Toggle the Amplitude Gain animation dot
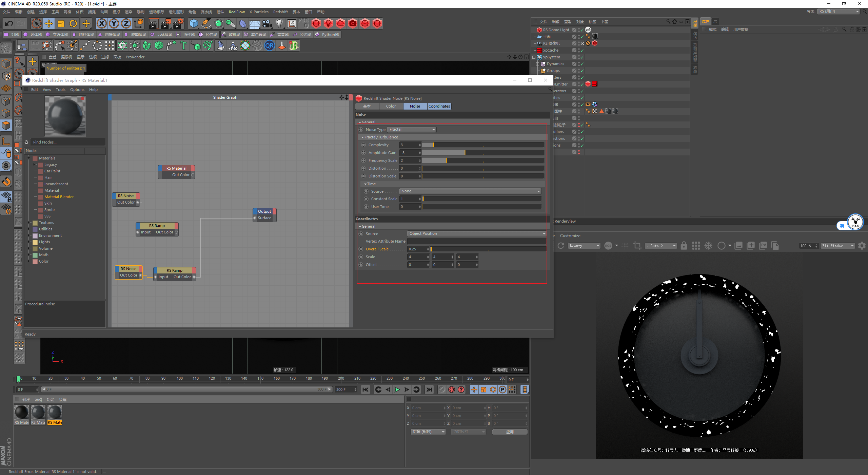 [x=363, y=153]
